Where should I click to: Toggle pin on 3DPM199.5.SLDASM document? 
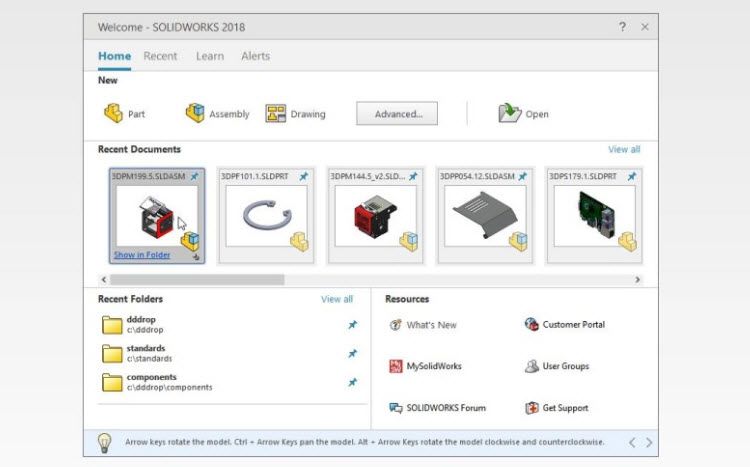pyautogui.click(x=194, y=177)
